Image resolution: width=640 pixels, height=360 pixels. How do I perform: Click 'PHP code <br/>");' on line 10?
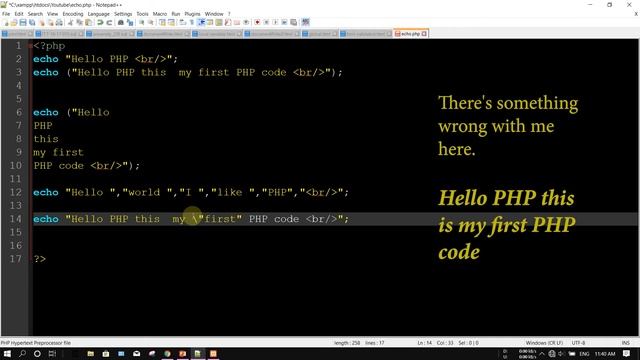click(87, 166)
